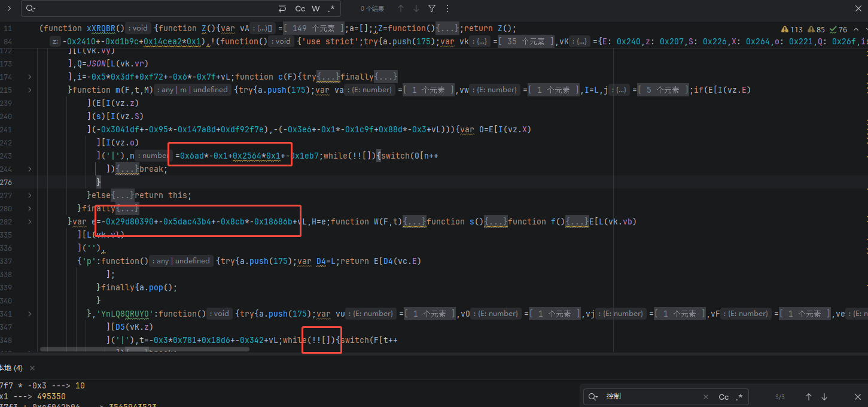Clear the console search text
Viewport: 868px width, 407px height.
[707, 397]
